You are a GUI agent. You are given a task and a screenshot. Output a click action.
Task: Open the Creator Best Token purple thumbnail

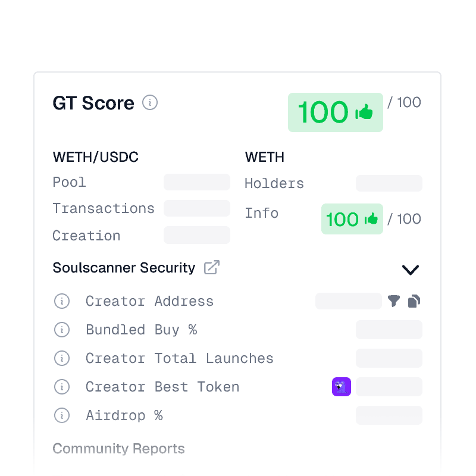tap(342, 387)
